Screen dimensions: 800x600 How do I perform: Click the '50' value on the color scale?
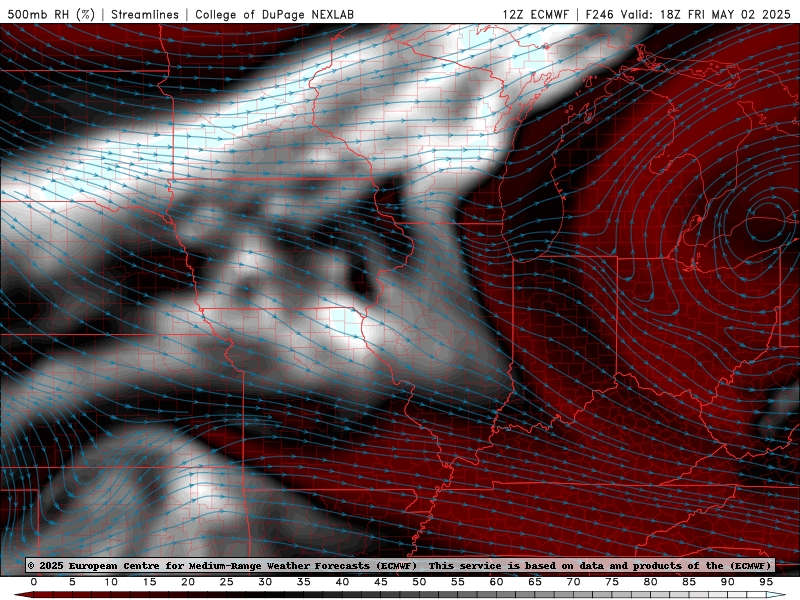click(x=419, y=582)
